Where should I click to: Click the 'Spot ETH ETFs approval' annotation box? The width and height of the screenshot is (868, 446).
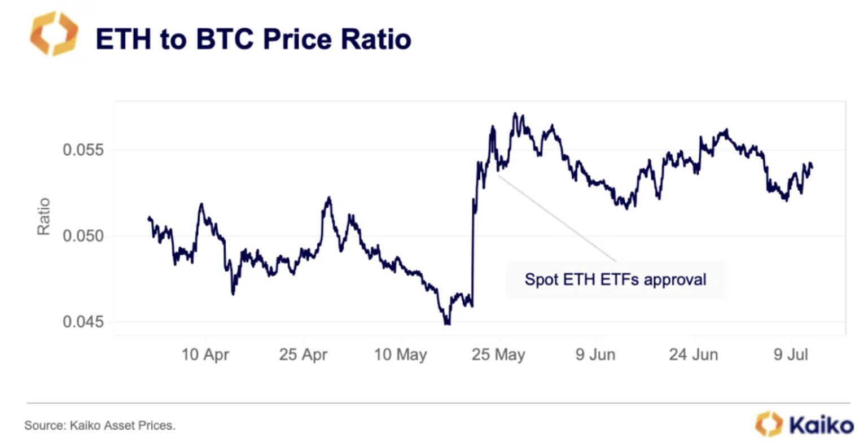tap(615, 279)
